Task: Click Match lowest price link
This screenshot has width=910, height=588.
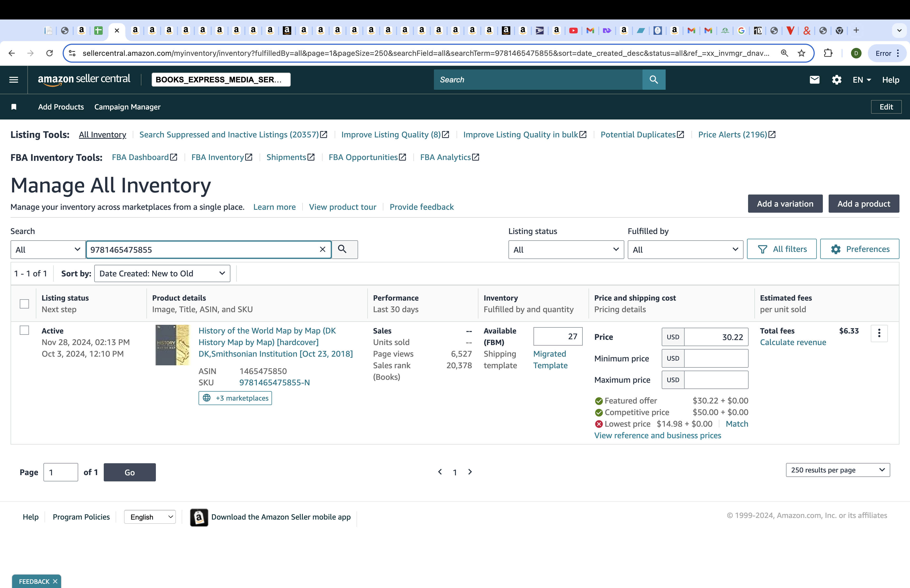Action: 737,424
